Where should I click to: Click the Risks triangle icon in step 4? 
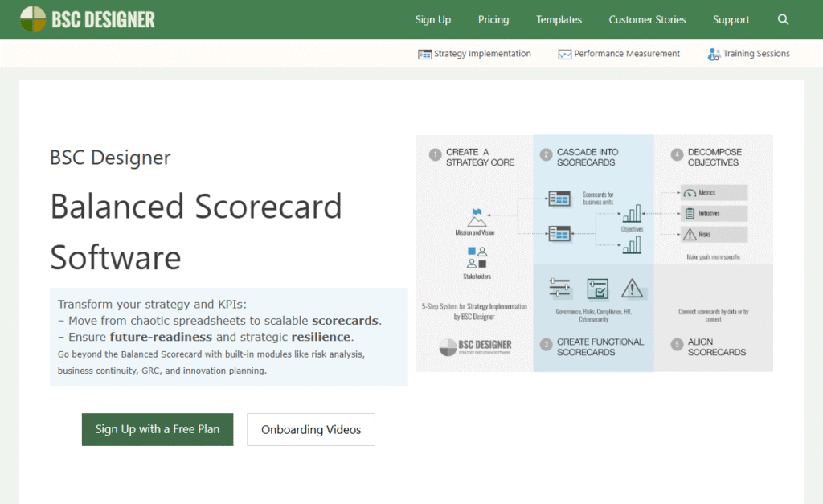click(690, 234)
